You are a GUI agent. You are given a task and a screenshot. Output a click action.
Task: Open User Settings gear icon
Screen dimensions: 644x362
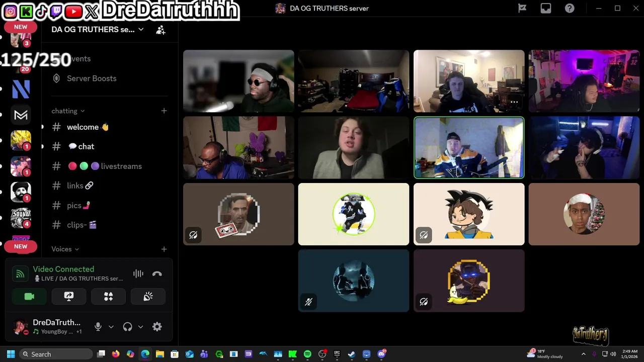157,327
